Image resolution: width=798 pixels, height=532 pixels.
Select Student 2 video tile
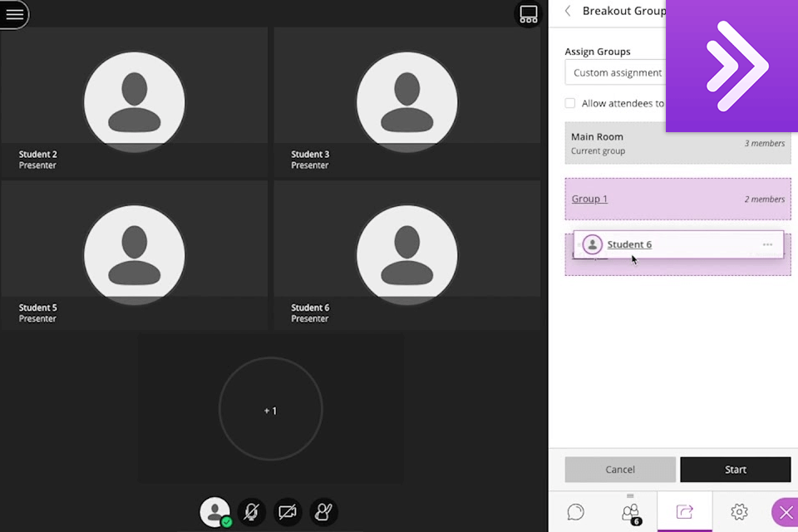click(134, 102)
